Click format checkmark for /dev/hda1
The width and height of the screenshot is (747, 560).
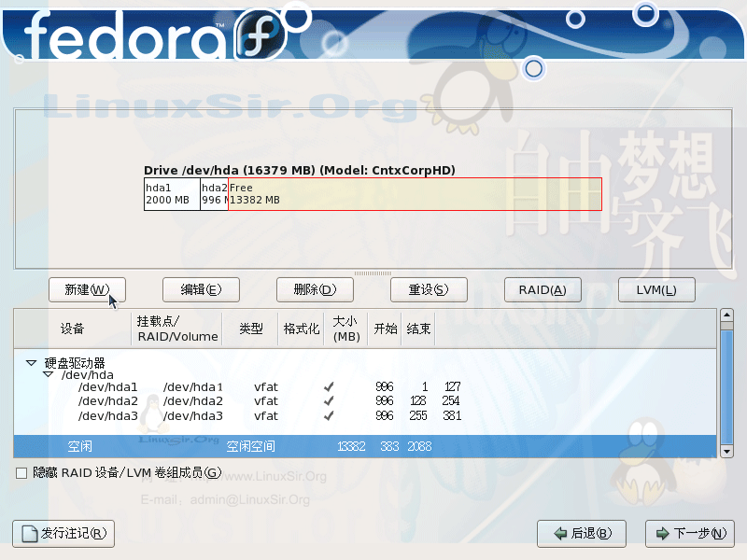329,386
